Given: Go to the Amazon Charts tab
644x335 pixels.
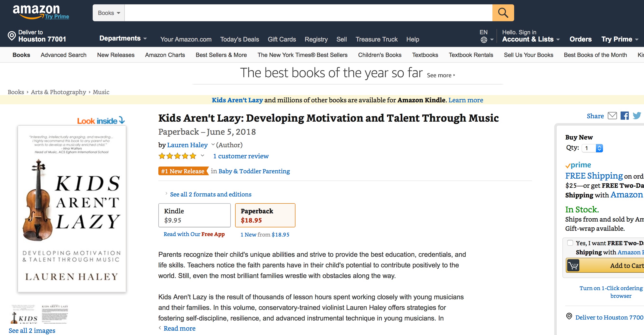Looking at the screenshot, I should pyautogui.click(x=165, y=55).
